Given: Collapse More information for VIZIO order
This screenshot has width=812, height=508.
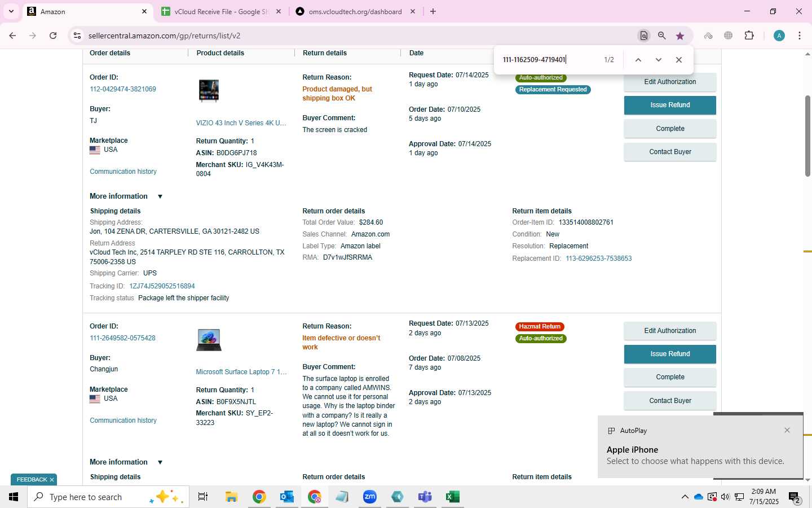Looking at the screenshot, I should coord(126,196).
